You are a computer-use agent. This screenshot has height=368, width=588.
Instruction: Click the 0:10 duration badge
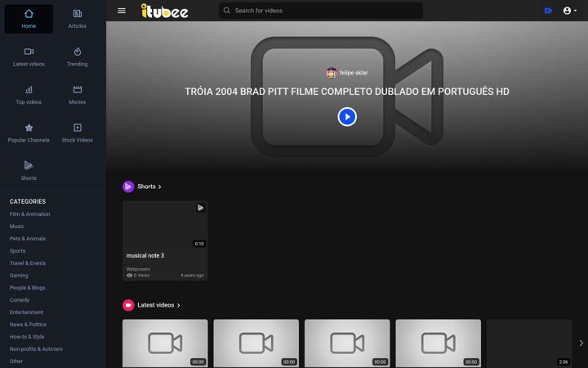click(x=199, y=244)
